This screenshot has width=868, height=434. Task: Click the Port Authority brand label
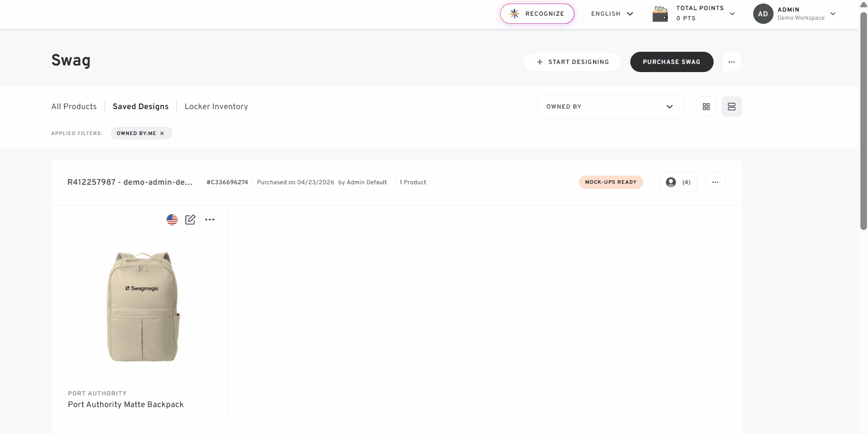[98, 393]
